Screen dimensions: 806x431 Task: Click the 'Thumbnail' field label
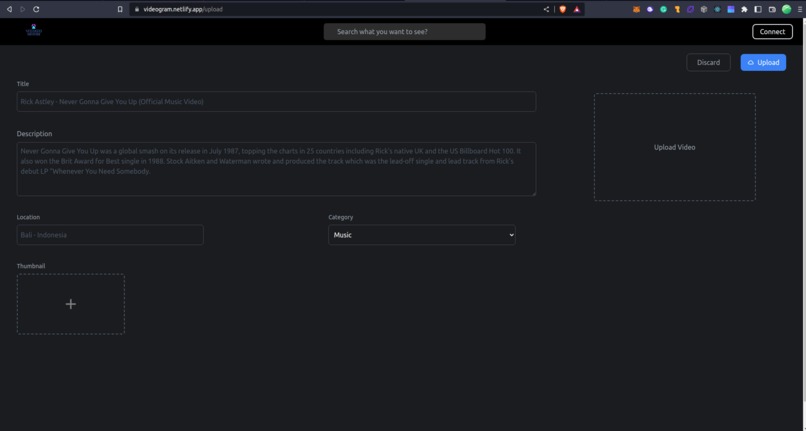click(31, 266)
